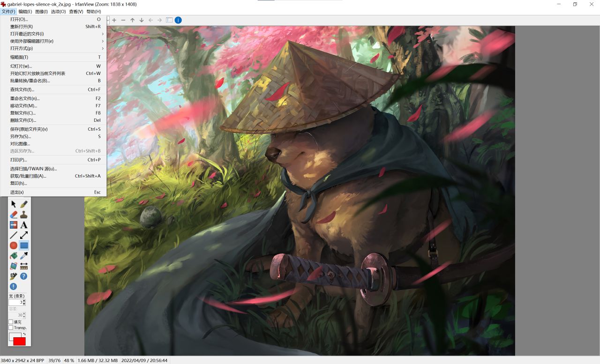Choose 保存(原始文件夹)(v) in the menu
This screenshot has width=600, height=364.
point(53,129)
